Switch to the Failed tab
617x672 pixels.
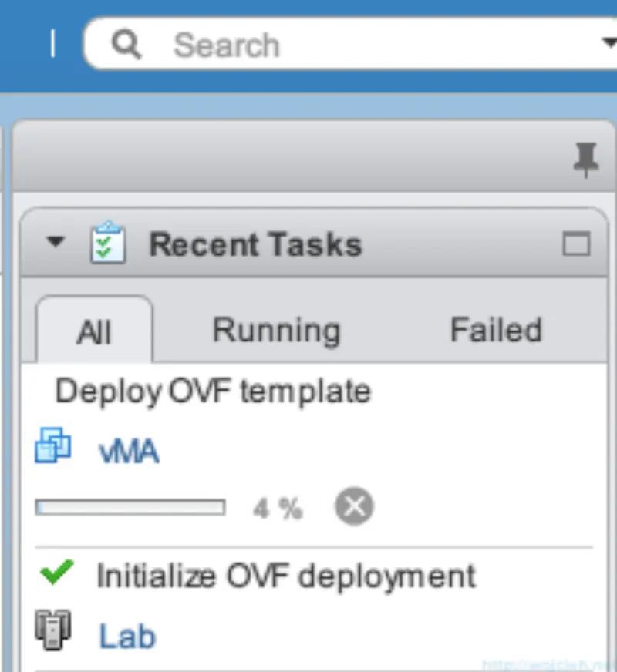[496, 330]
